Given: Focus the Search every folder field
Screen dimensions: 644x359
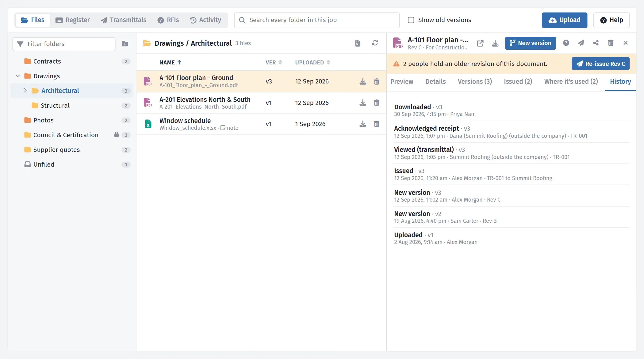Looking at the screenshot, I should [x=317, y=20].
